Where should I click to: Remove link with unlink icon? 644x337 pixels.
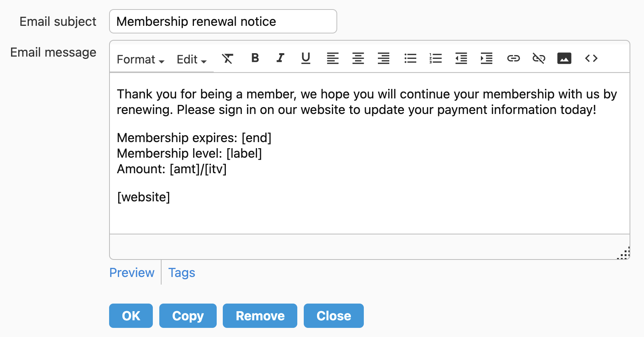pyautogui.click(x=539, y=59)
